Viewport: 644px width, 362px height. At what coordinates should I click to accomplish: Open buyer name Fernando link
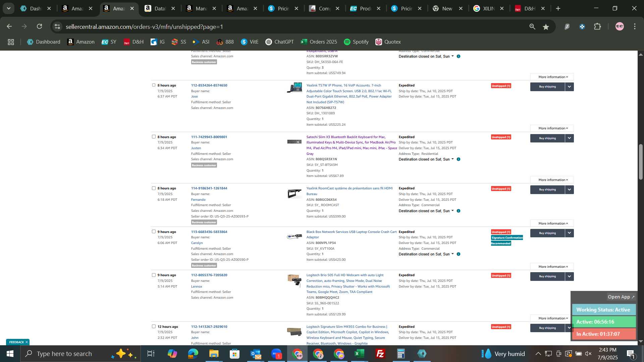pyautogui.click(x=198, y=200)
